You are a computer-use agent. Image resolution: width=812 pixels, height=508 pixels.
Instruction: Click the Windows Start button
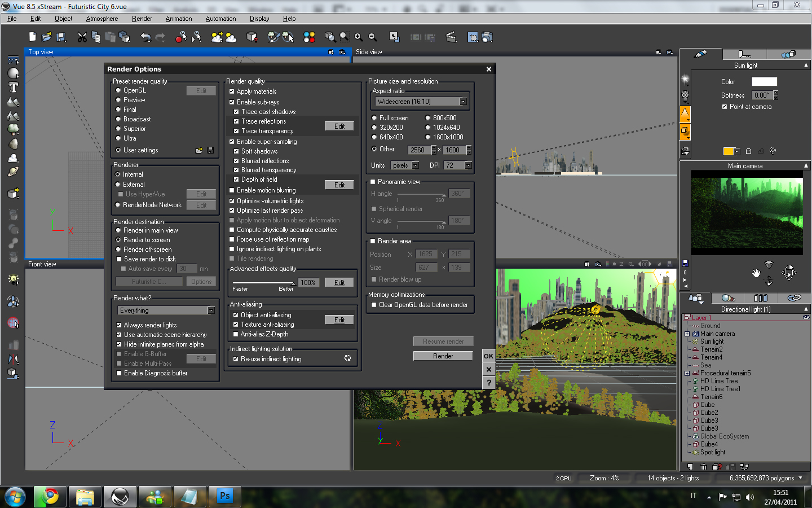point(15,497)
